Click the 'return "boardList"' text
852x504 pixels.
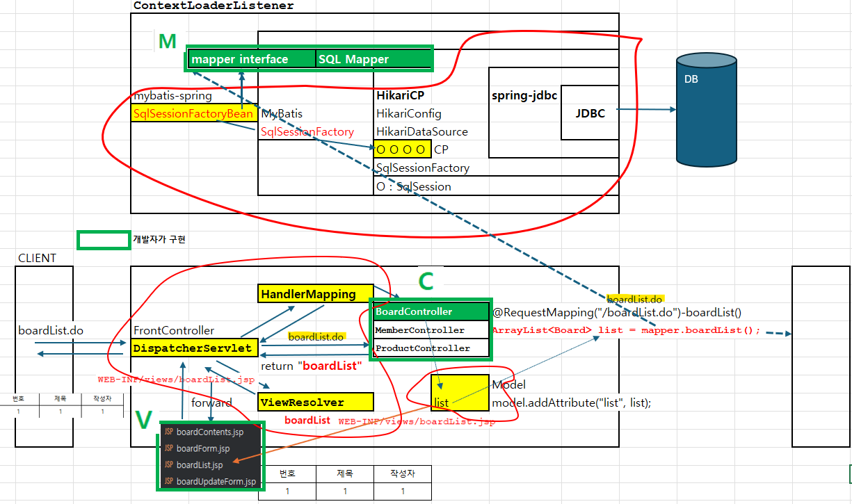pos(312,366)
